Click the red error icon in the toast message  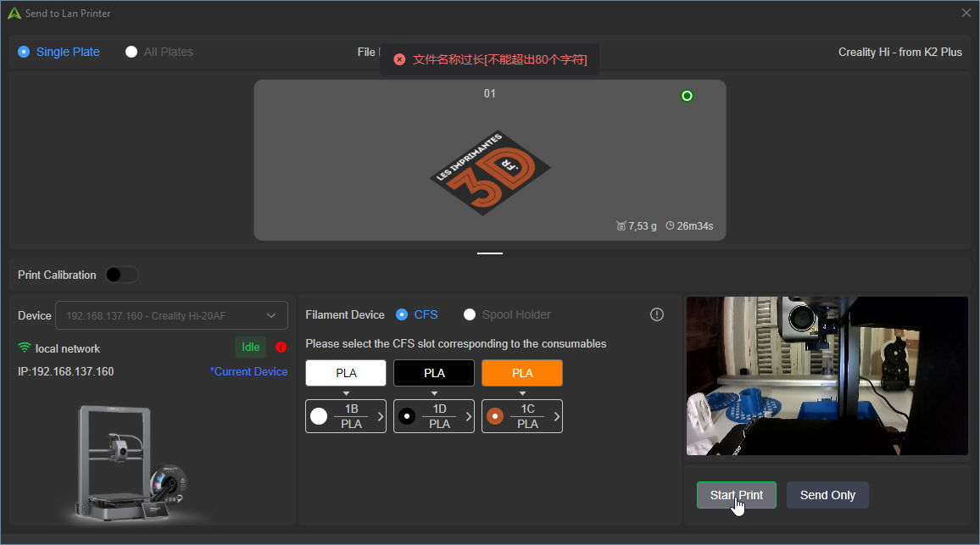click(x=399, y=59)
